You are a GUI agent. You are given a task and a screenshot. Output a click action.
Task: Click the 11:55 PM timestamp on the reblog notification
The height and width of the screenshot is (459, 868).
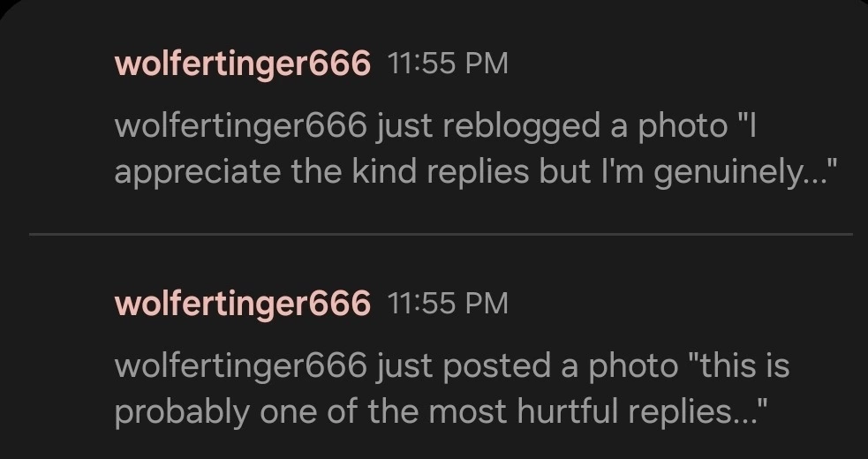448,64
